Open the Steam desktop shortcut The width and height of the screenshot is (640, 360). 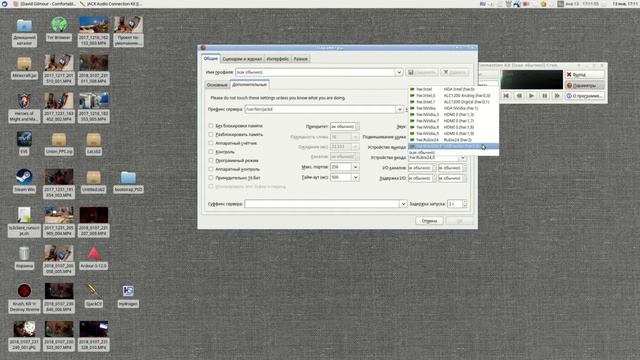(x=24, y=181)
